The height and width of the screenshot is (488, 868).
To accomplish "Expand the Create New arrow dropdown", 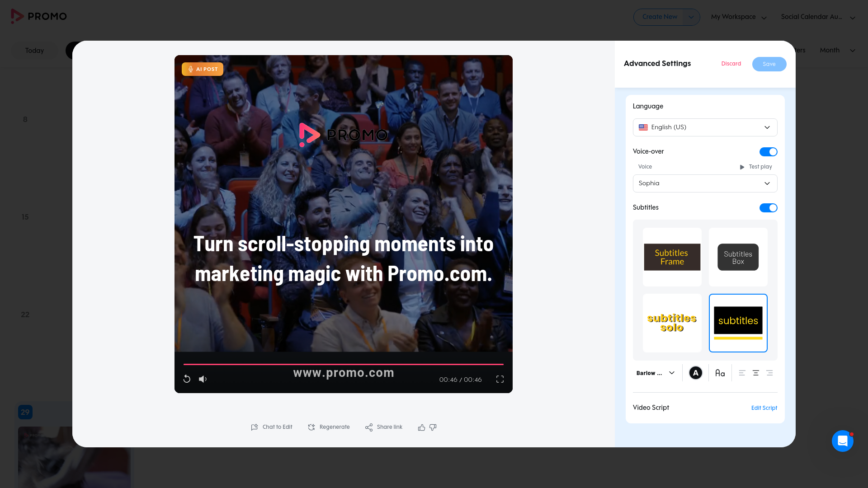I will pos(691,17).
